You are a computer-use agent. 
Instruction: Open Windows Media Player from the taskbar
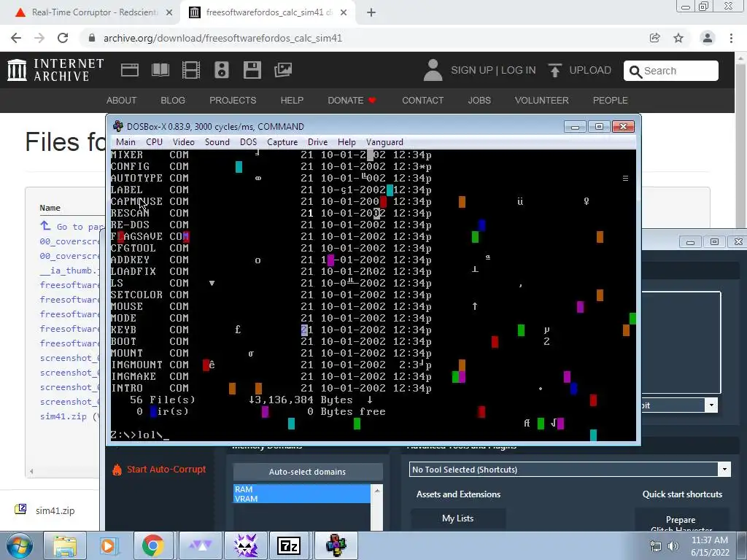pos(108,545)
